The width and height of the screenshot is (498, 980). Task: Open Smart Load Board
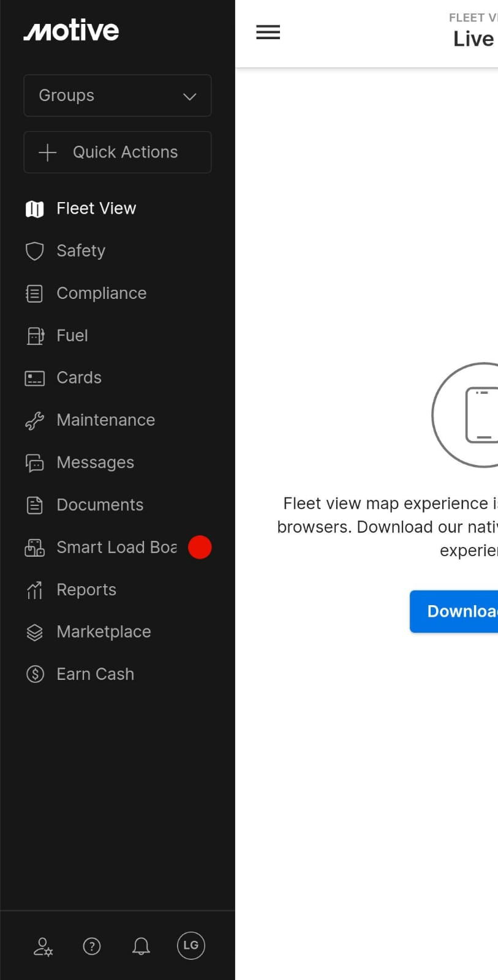(x=116, y=548)
